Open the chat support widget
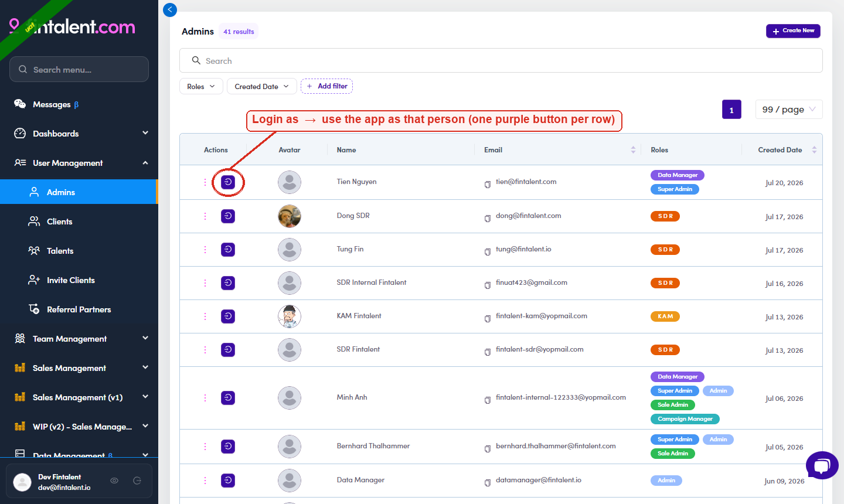This screenshot has width=844, height=504. pos(822,465)
